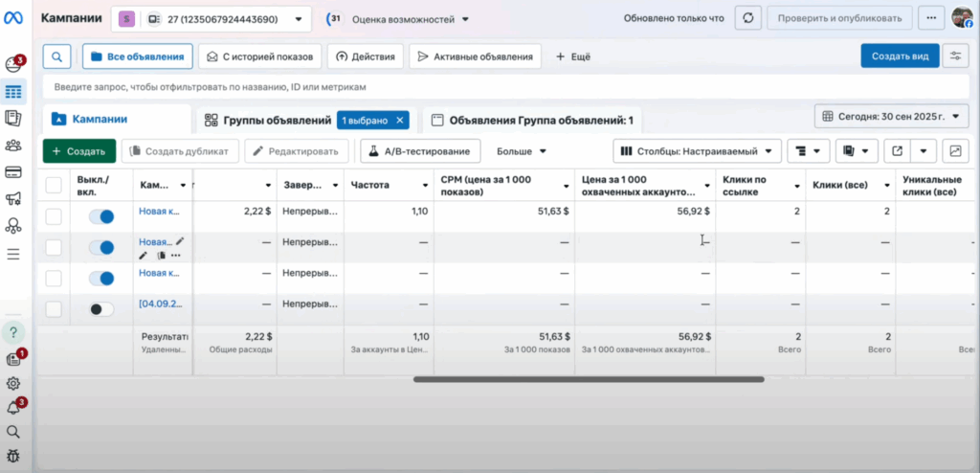Viewport: 980px width, 473px height.
Task: Open the Settings gear icon in sidebar
Action: tap(13, 384)
